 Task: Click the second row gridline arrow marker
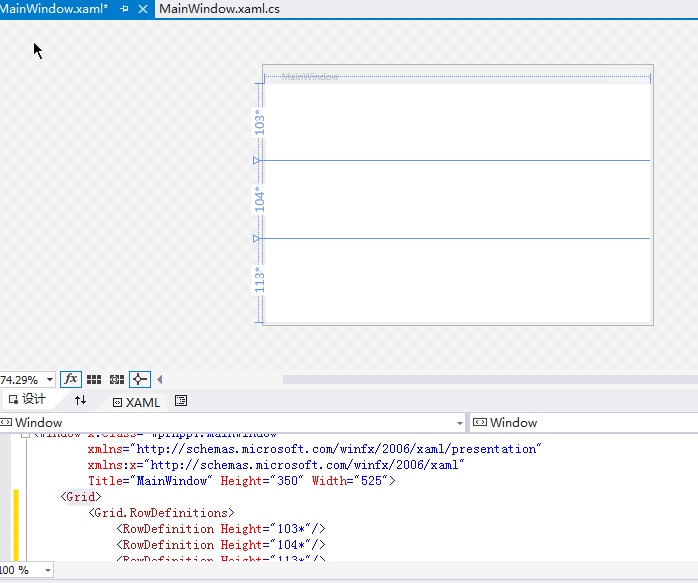256,238
